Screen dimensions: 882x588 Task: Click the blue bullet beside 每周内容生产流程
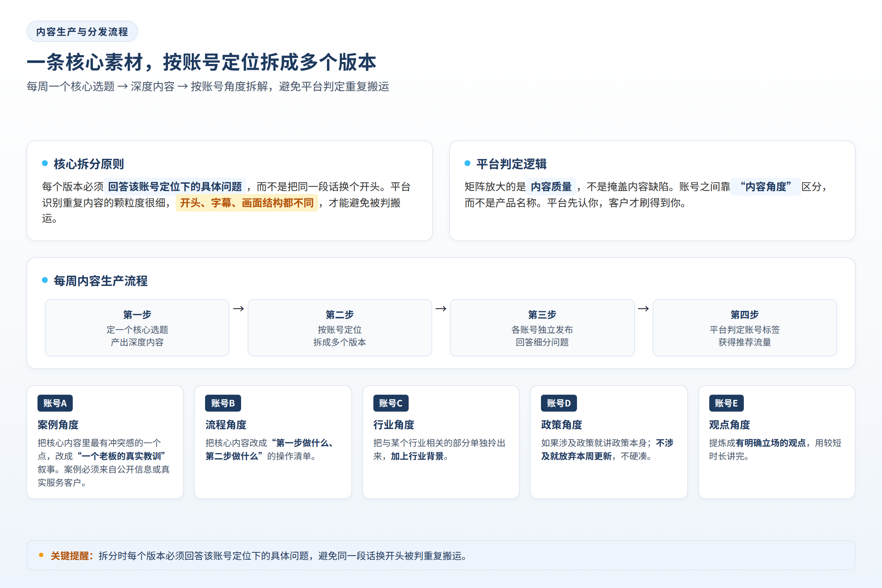(x=45, y=280)
